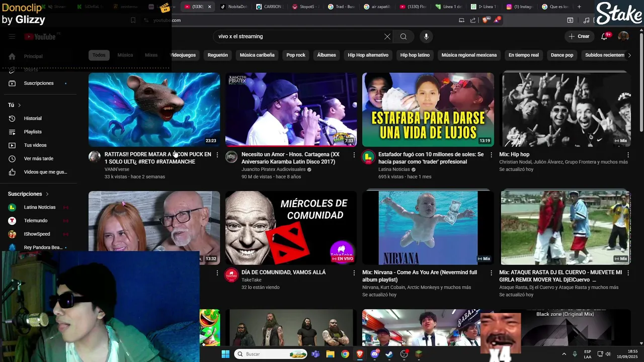Start voice search with microphone icon
Viewport: 644px width, 362px height.
point(426,36)
